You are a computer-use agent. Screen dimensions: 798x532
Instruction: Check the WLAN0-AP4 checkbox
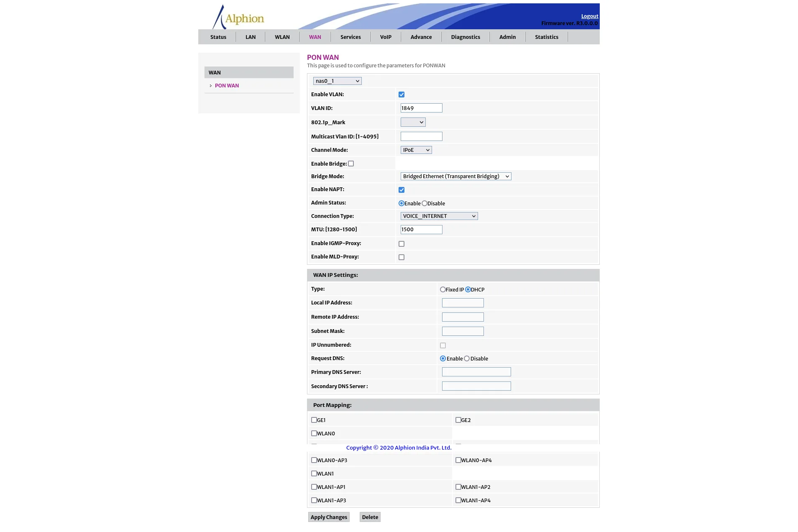point(458,460)
